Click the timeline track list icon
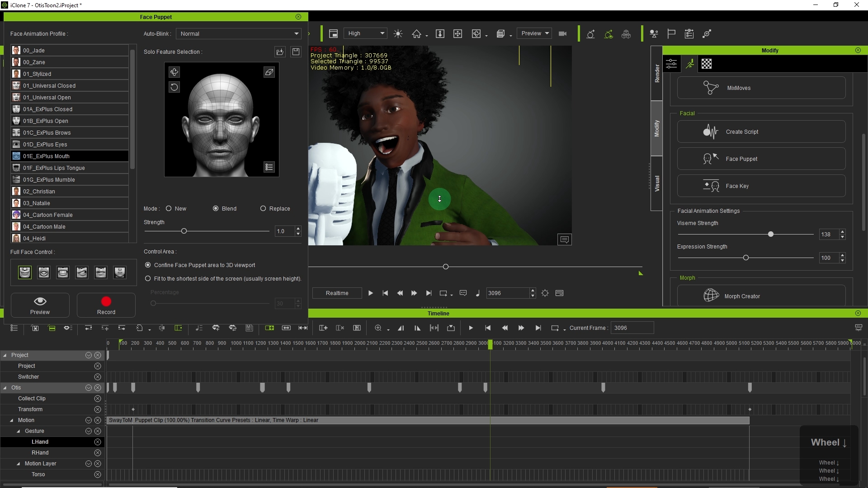The height and width of the screenshot is (488, 868). coord(14,328)
